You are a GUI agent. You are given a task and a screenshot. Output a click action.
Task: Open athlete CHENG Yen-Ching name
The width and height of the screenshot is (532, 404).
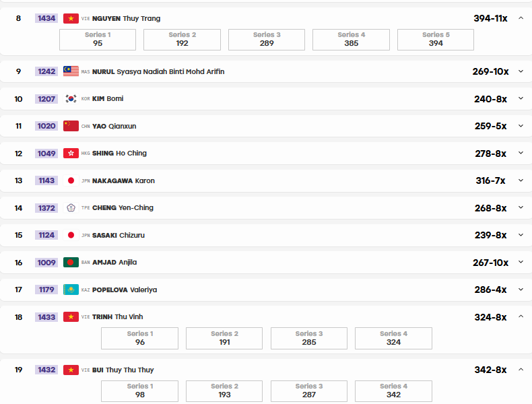(x=123, y=207)
